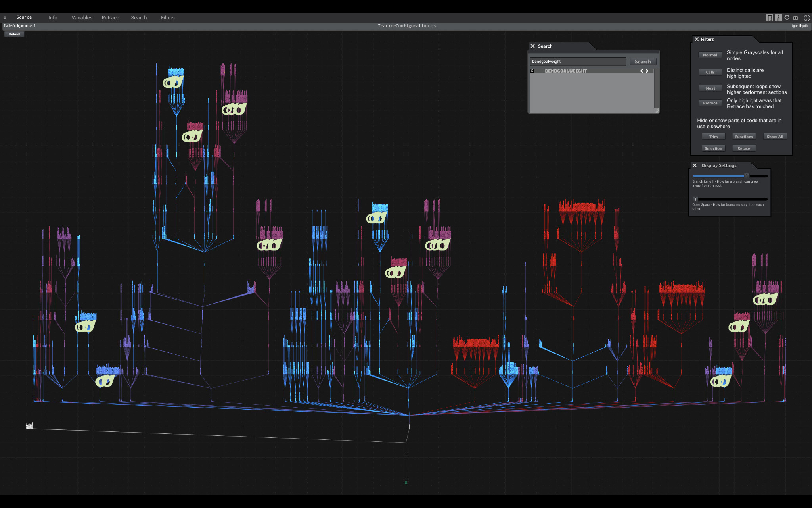Viewport: 812px width, 508px height.
Task: Click the Show All button in Filters
Action: click(x=775, y=136)
